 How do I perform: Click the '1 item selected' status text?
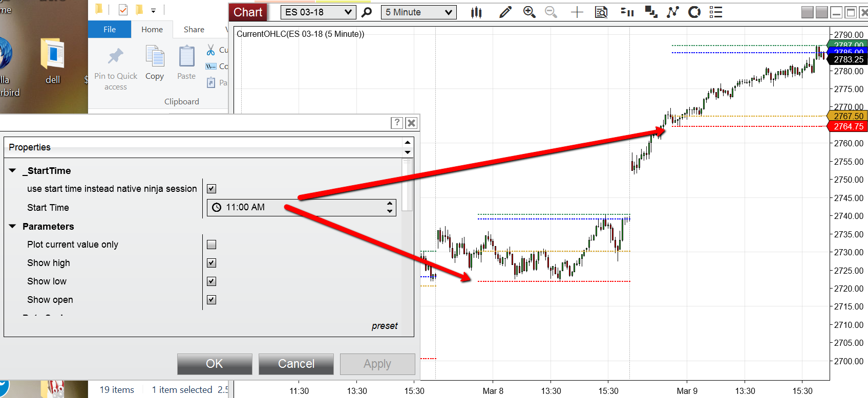pos(182,390)
